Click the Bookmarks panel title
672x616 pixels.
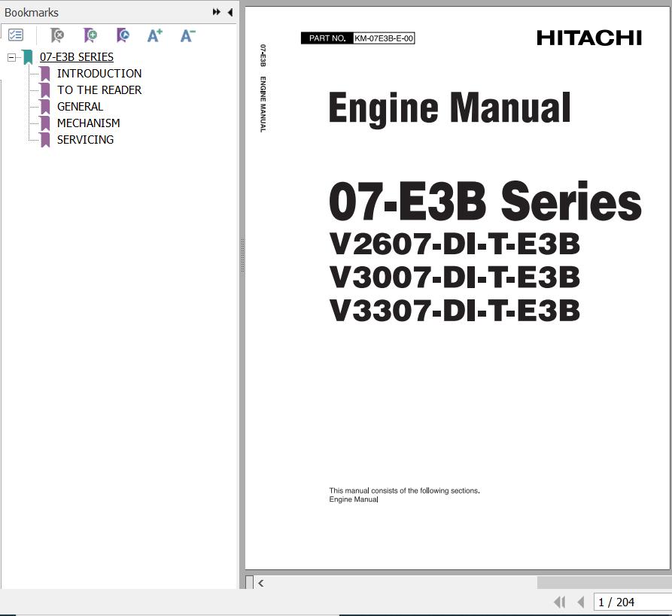(x=32, y=13)
